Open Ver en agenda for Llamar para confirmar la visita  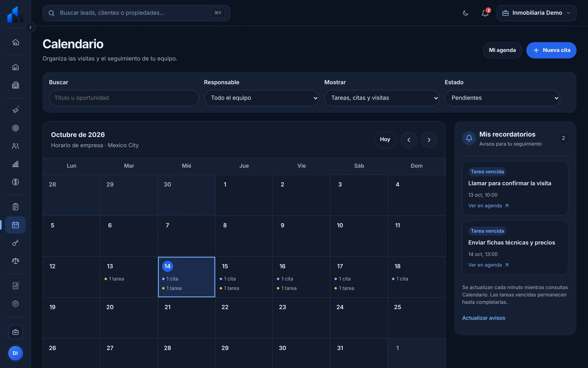488,206
